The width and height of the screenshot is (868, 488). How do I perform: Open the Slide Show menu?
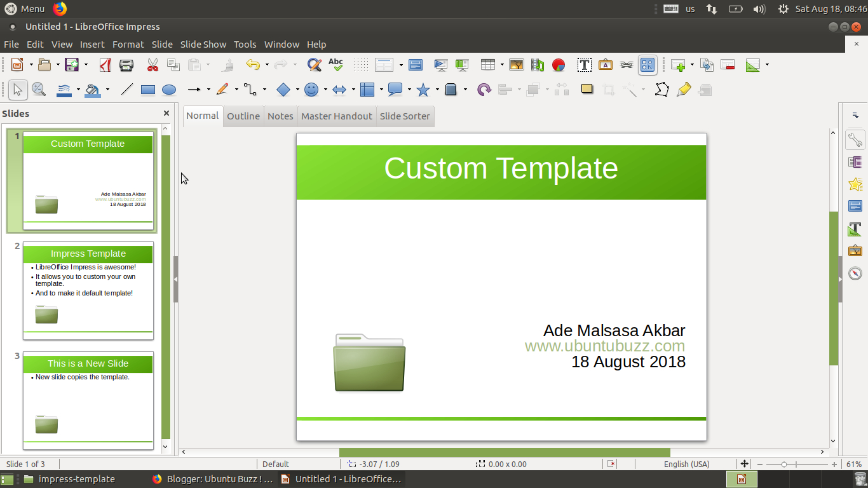(x=203, y=44)
